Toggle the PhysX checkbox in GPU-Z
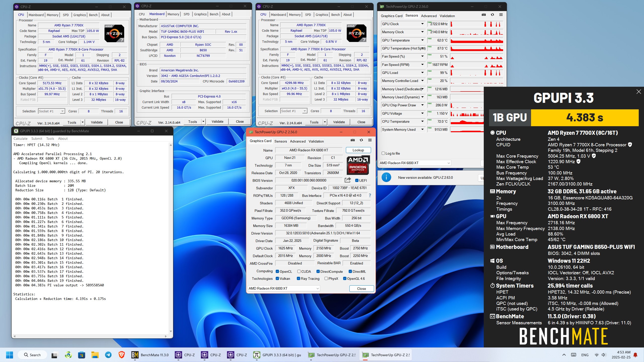Image resolution: width=644 pixels, height=362 pixels. [326, 279]
